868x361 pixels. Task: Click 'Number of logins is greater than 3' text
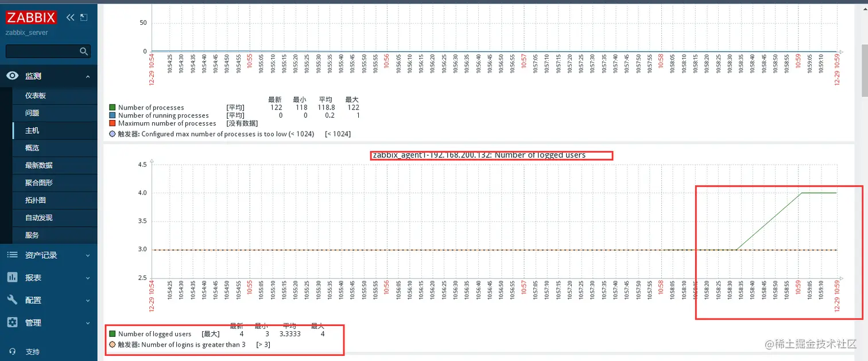pos(193,344)
